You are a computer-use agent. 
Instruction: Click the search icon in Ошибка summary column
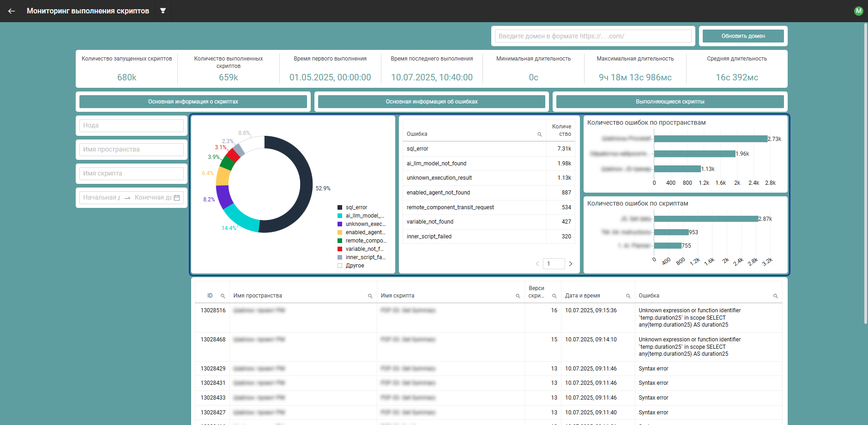point(539,134)
